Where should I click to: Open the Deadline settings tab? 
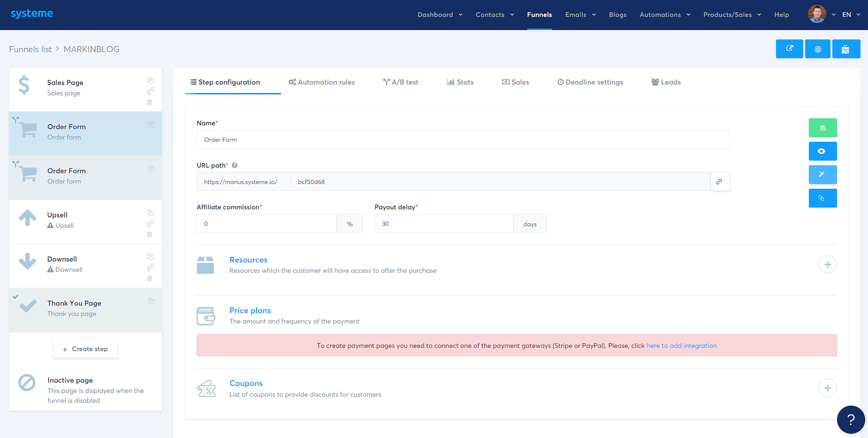(590, 82)
